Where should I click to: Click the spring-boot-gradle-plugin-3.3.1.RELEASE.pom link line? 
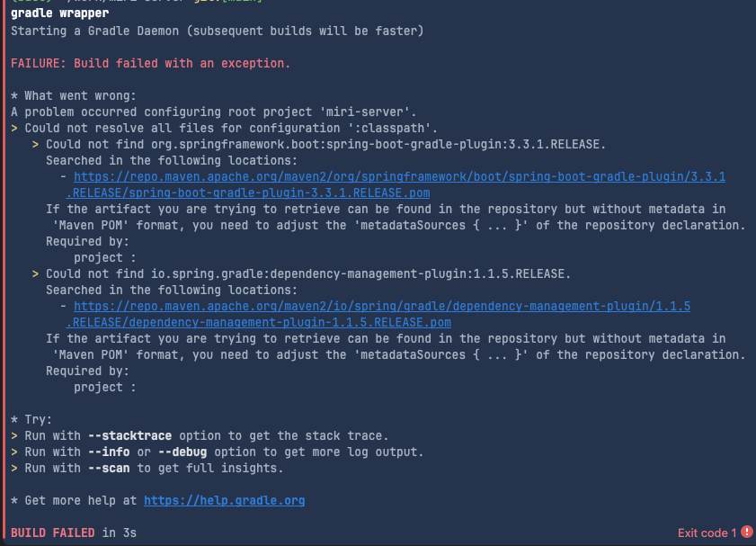[x=248, y=192]
